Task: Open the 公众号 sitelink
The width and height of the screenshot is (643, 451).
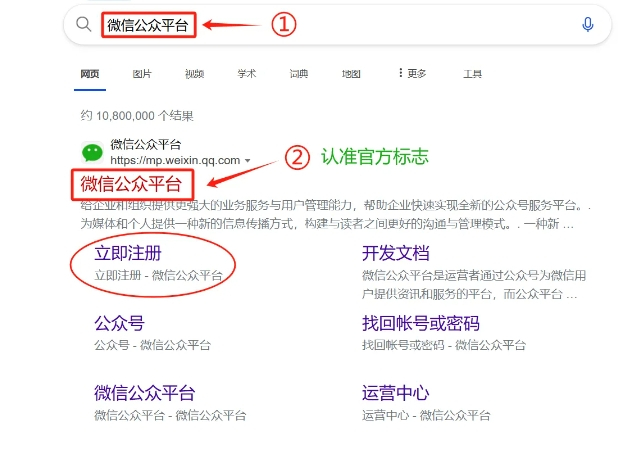Action: pos(119,323)
